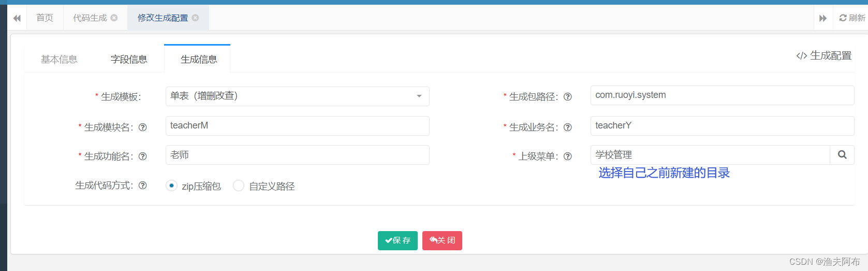Click the 关闭 button
868x271 pixels.
[x=442, y=240]
